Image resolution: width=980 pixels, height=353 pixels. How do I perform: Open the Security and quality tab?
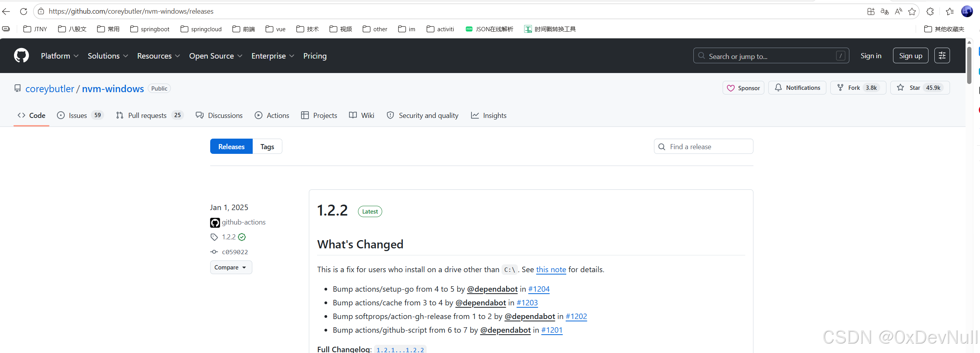pos(422,115)
